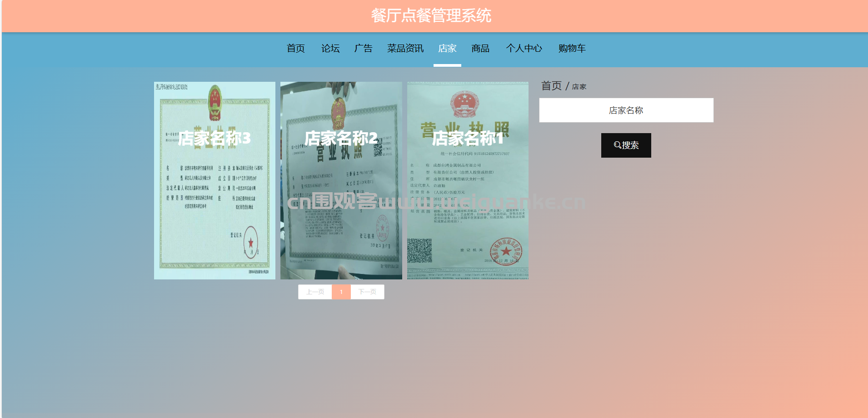Open the 店家名称2 store thumbnail
Image resolution: width=868 pixels, height=418 pixels.
[x=341, y=180]
